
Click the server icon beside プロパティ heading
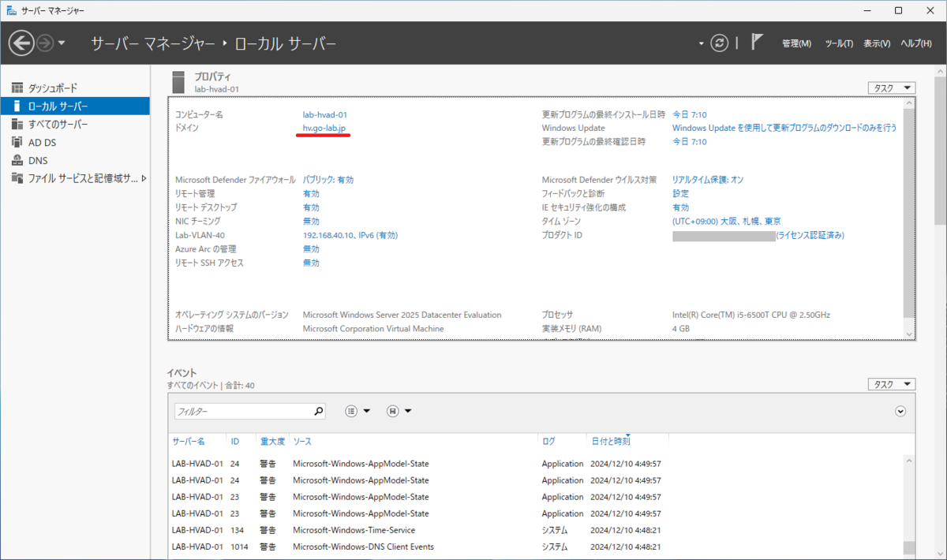coord(178,81)
